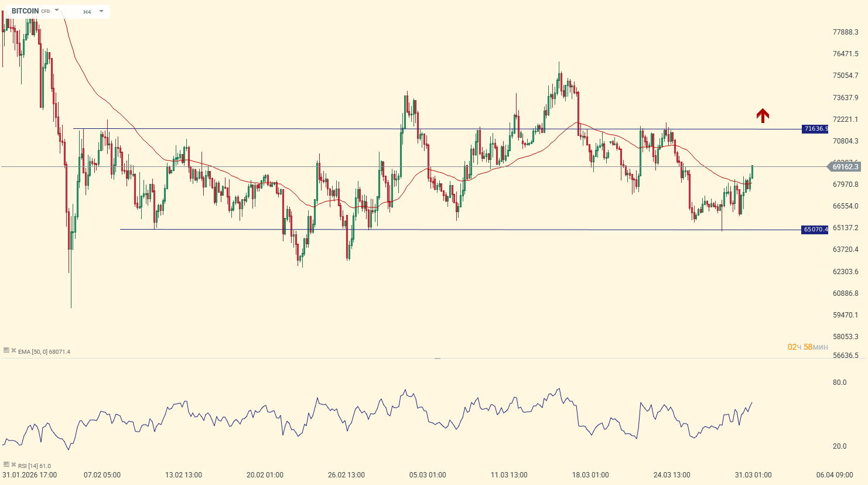Click the 77888.3 price scale label
Screen dimensions: 868x485
point(845,32)
